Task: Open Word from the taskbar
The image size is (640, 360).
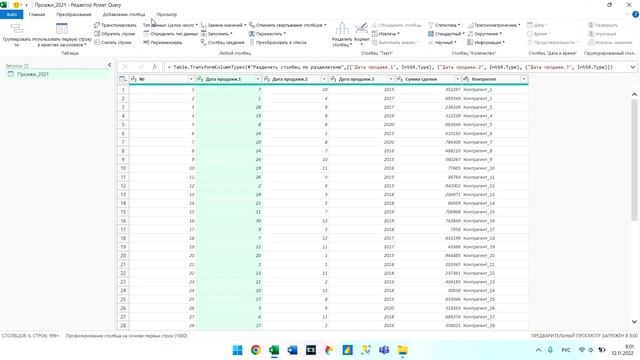Action: tap(292, 350)
